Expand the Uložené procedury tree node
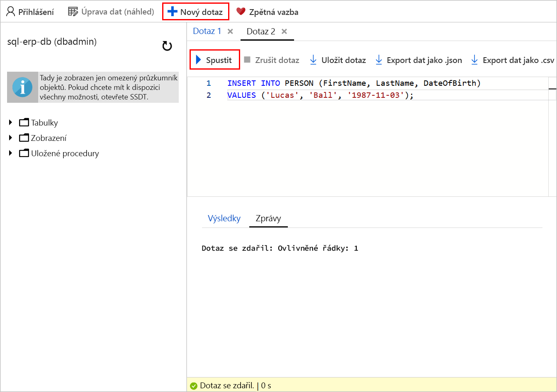Screen dimensions: 557x392 [11, 153]
